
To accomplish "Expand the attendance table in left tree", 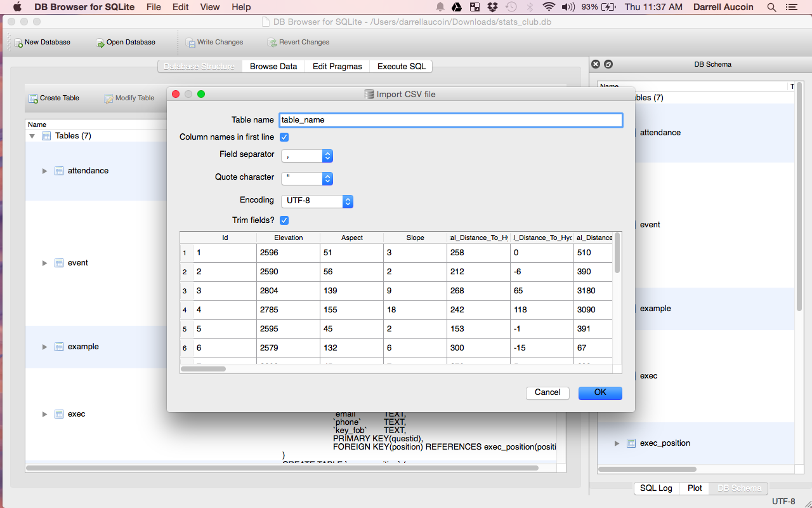I will 44,171.
